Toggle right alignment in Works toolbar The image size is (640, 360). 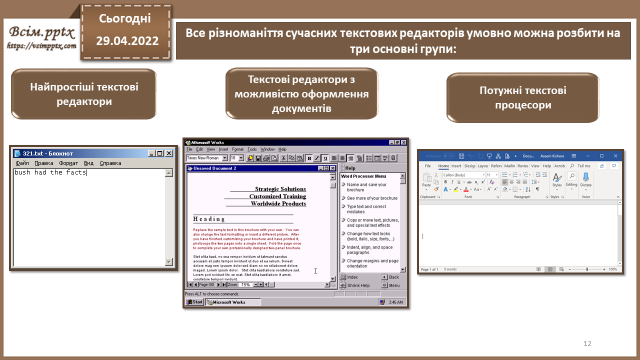[x=350, y=158]
